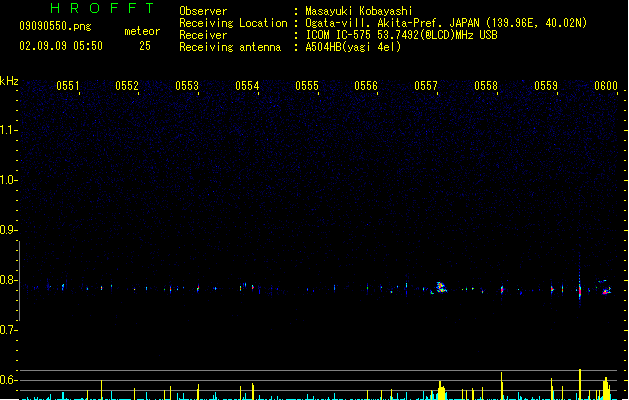This screenshot has width=629, height=400.
Task: Click the HROFFT title text
Action: coord(102,8)
